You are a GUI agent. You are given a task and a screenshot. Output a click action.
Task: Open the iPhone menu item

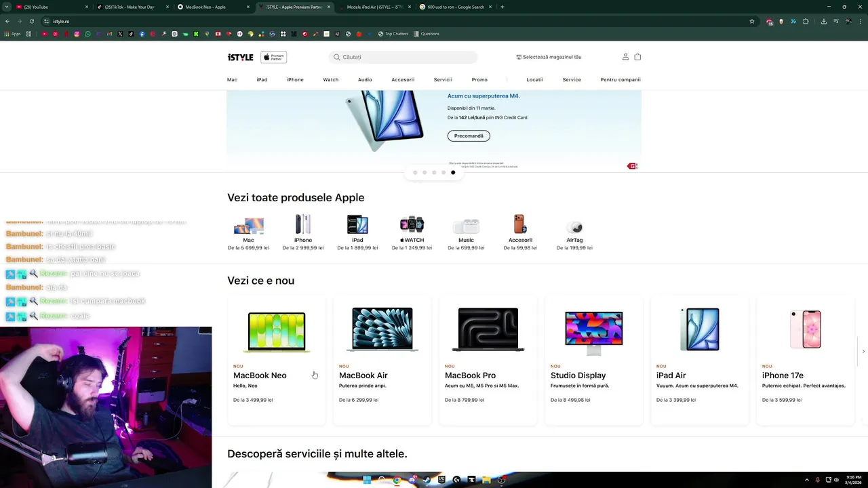[x=295, y=79]
